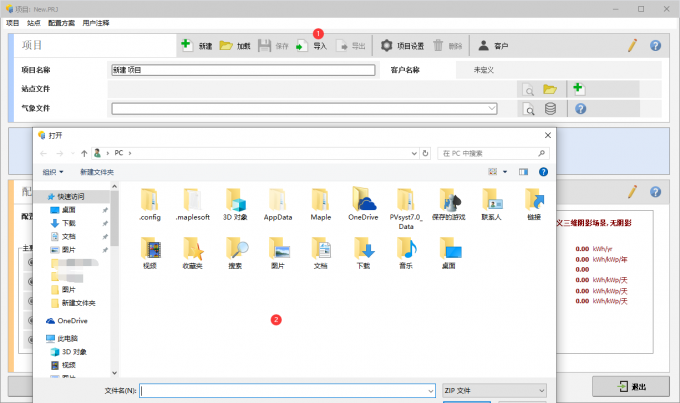This screenshot has height=403, width=680.
Task: Click 快速访问 in the navigation pane
Action: point(71,197)
